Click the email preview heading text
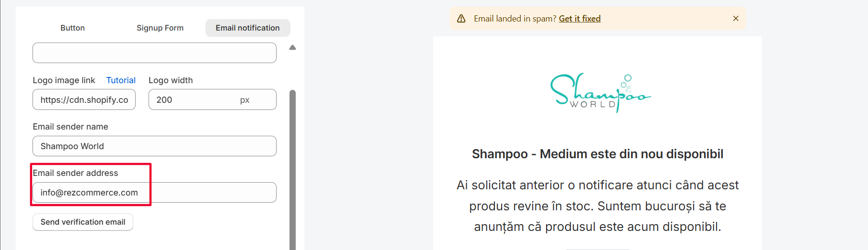Image resolution: width=868 pixels, height=250 pixels. pos(597,154)
